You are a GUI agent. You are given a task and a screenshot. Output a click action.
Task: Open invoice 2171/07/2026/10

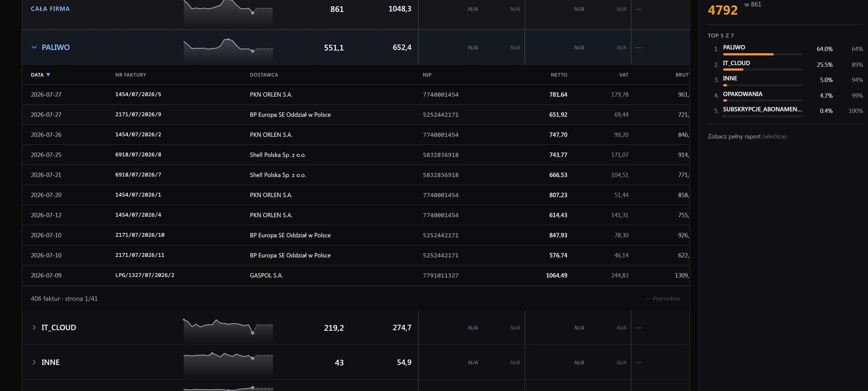point(140,235)
